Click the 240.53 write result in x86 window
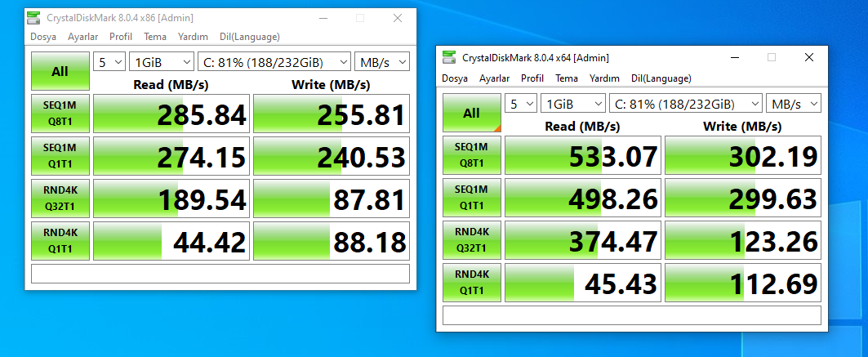This screenshot has height=357, width=868. coord(331,156)
